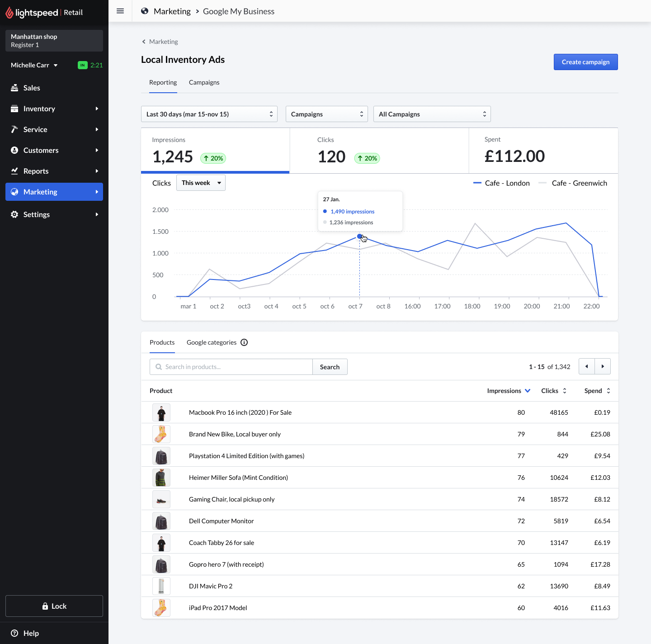
Task: Toggle the hamburger menu icon
Action: click(x=120, y=11)
